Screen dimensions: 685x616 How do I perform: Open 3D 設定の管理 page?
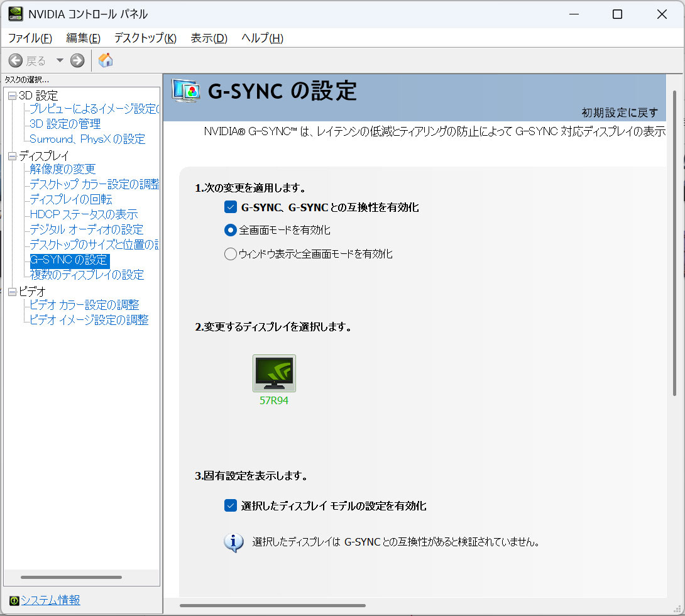pyautogui.click(x=65, y=124)
